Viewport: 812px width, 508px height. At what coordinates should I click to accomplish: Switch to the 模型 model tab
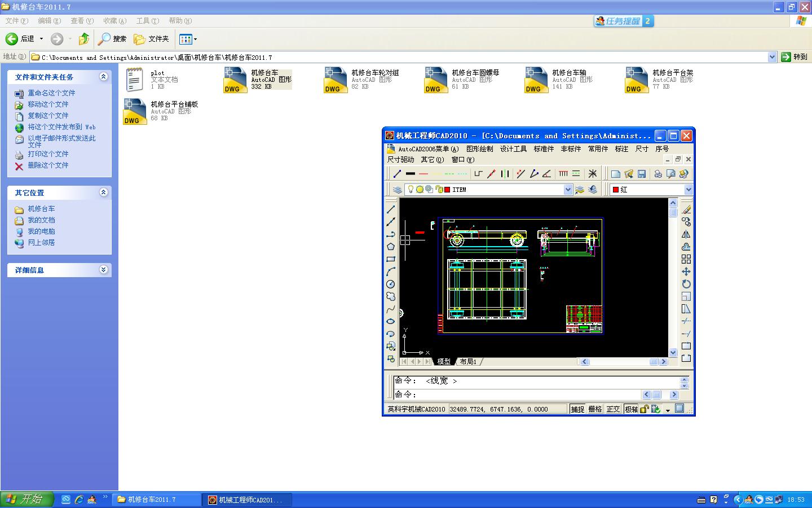click(444, 362)
